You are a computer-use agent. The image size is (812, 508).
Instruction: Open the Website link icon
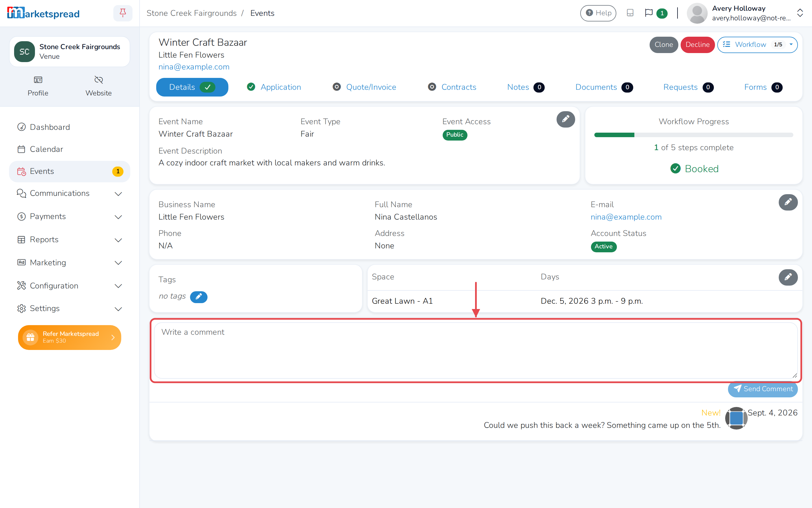point(99,80)
